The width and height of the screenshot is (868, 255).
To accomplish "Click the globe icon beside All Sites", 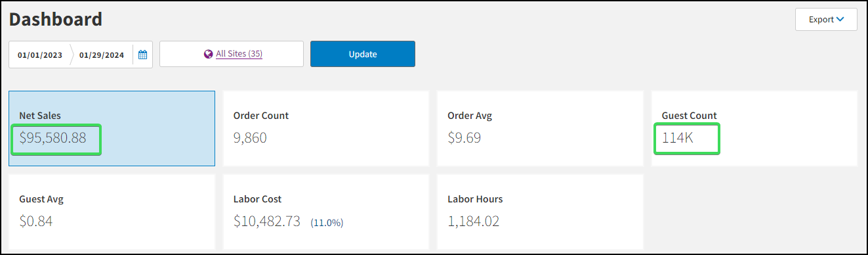I will pos(209,54).
